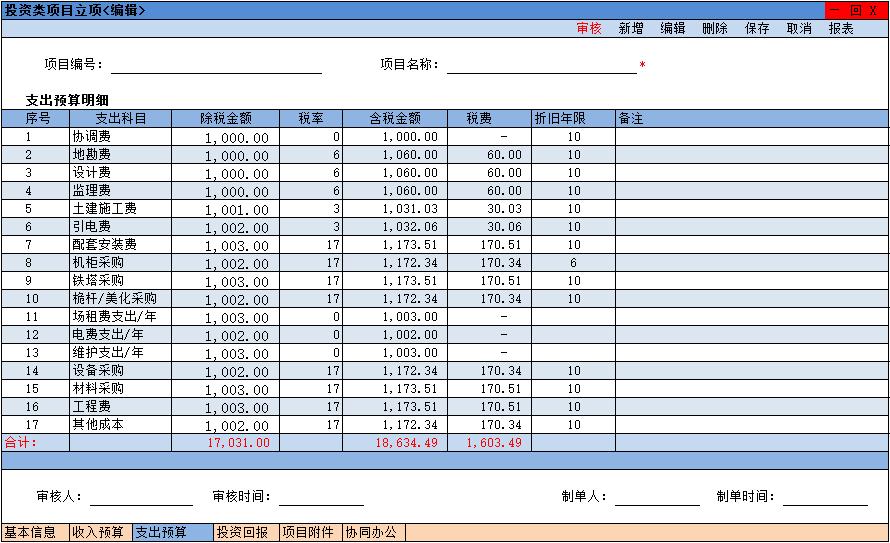Image resolution: width=890 pixels, height=543 pixels.
Task: Click 新增 to add a new record
Action: (x=631, y=29)
